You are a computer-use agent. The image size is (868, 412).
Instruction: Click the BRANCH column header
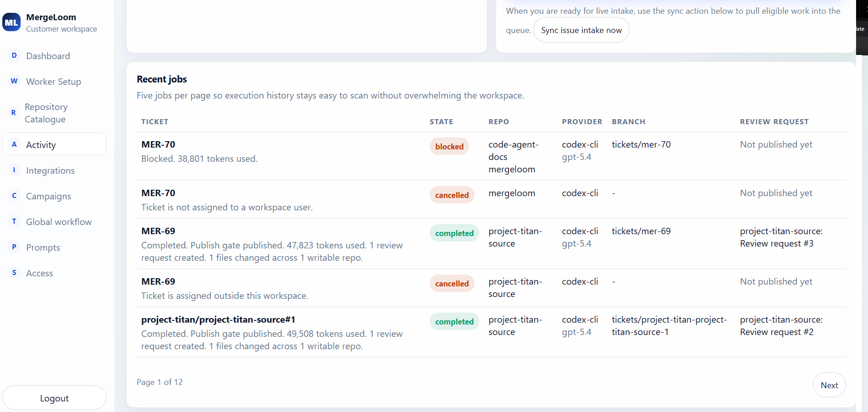[628, 121]
